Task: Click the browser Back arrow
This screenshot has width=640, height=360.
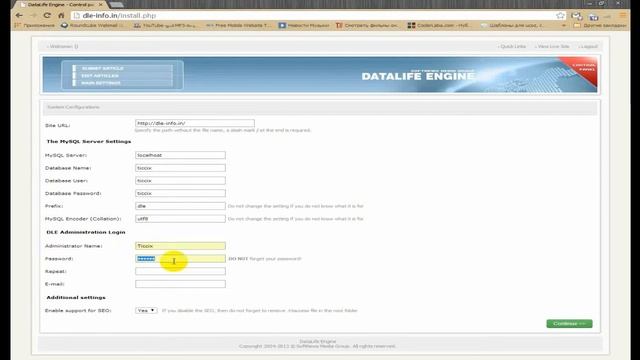Action: [19, 16]
